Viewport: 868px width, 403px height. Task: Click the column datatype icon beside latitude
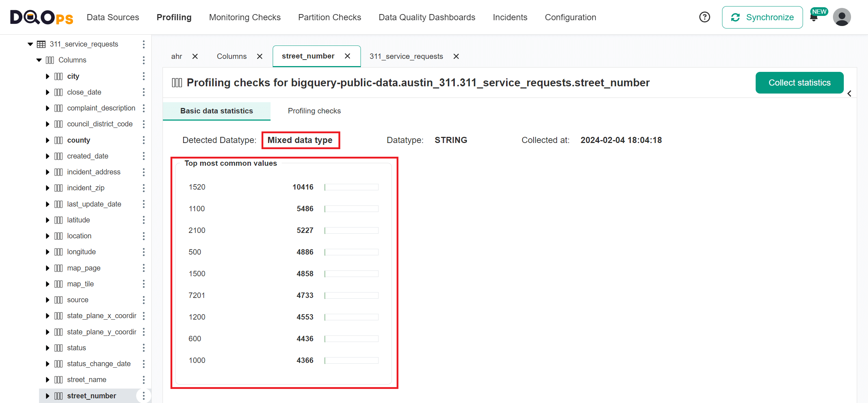coord(59,220)
